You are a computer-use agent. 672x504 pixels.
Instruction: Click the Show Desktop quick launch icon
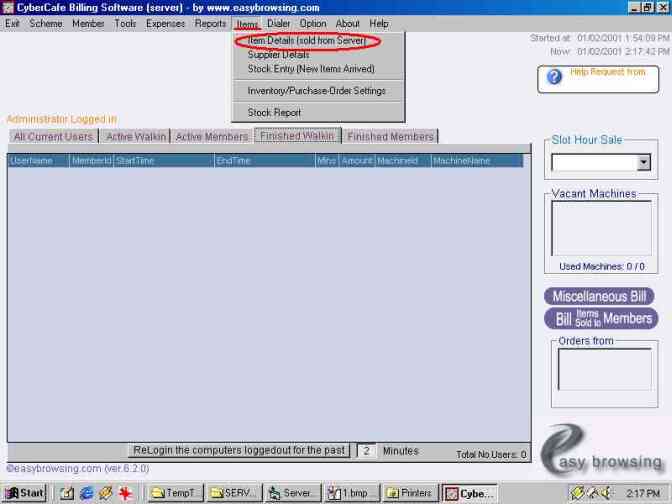[66, 493]
